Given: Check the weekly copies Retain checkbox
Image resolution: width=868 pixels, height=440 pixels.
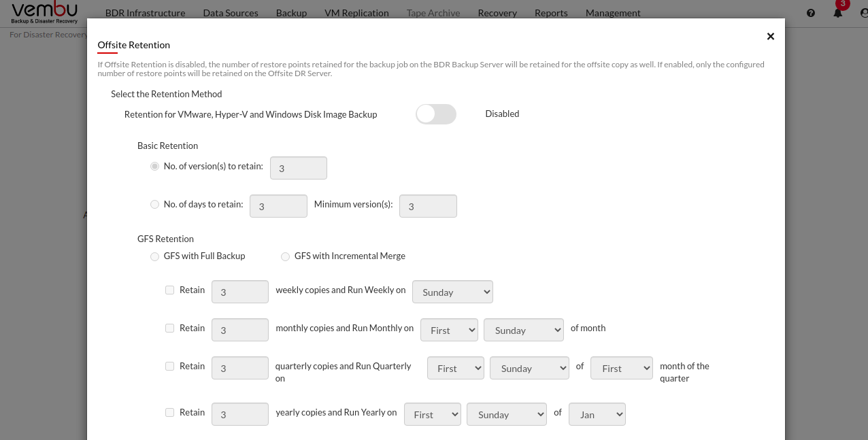Looking at the screenshot, I should (x=170, y=290).
